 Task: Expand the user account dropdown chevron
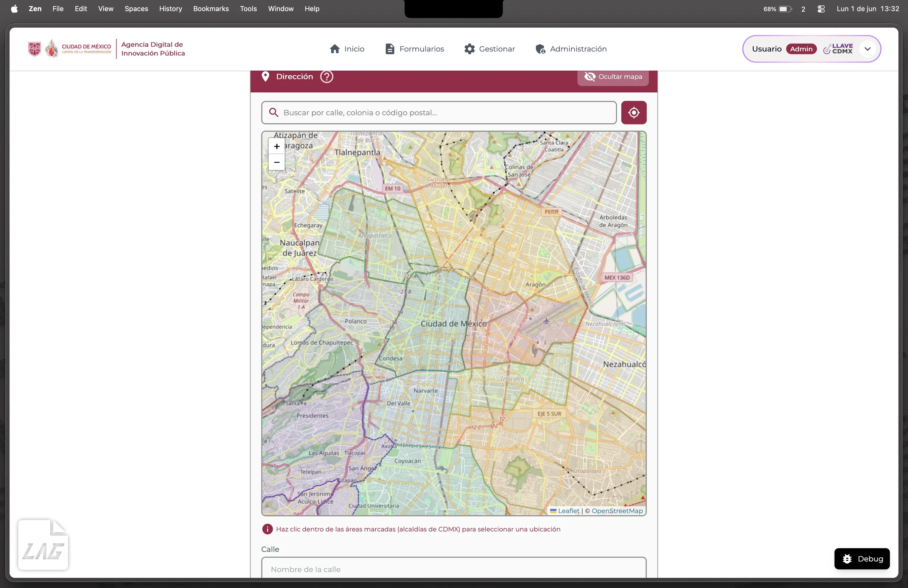pyautogui.click(x=868, y=49)
